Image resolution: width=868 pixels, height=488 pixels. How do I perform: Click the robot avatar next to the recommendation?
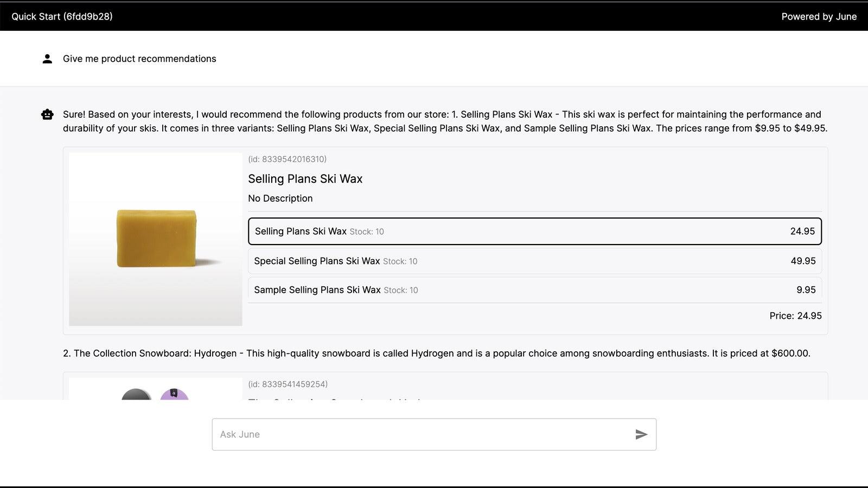tap(47, 114)
